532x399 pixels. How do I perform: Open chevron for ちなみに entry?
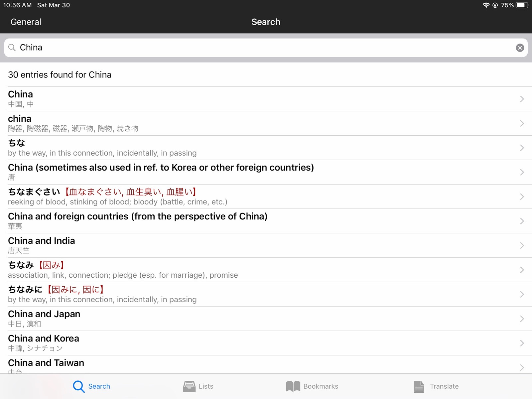522,294
